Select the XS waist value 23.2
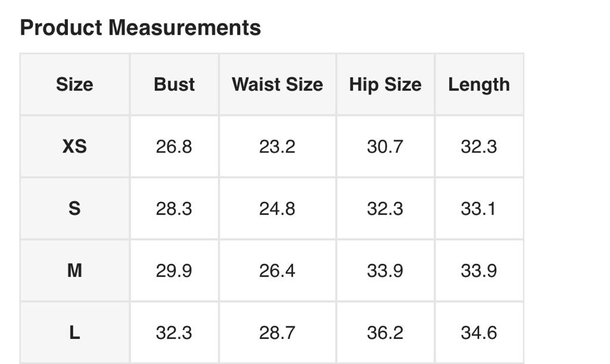 [x=277, y=147]
